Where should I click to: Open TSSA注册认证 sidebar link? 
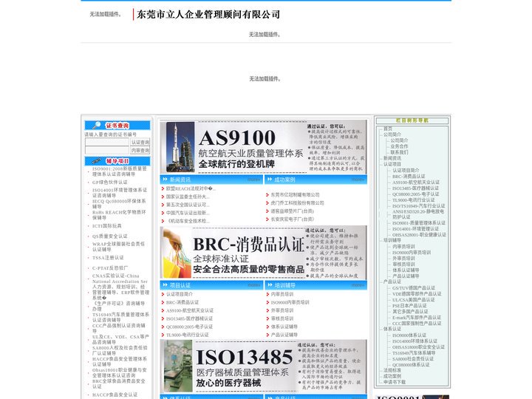108,258
